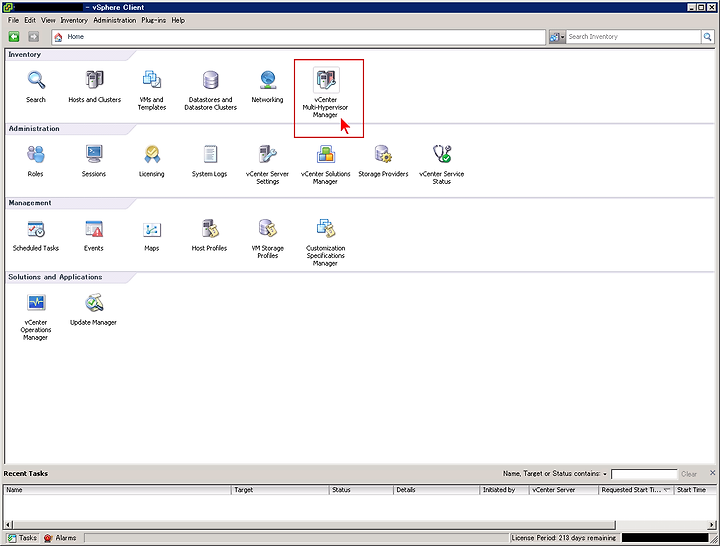Close the Recent Tasks panel
The image size is (720, 546).
[x=712, y=473]
